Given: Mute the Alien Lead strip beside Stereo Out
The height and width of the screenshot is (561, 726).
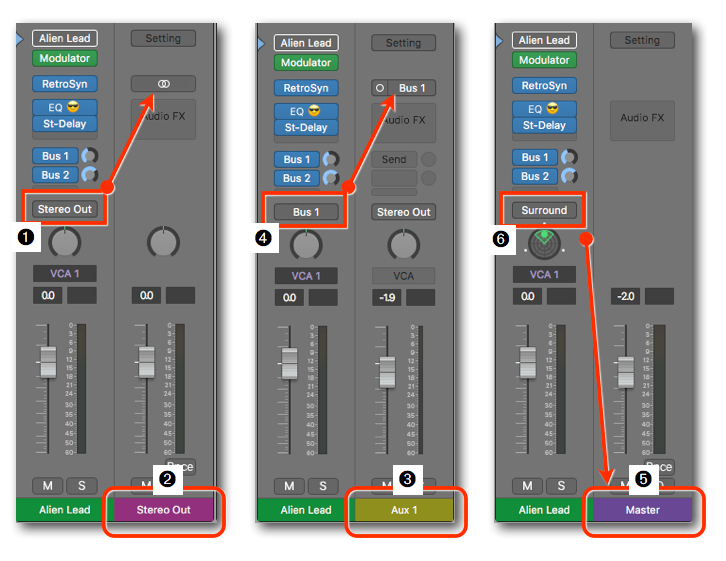Looking at the screenshot, I should click(49, 485).
